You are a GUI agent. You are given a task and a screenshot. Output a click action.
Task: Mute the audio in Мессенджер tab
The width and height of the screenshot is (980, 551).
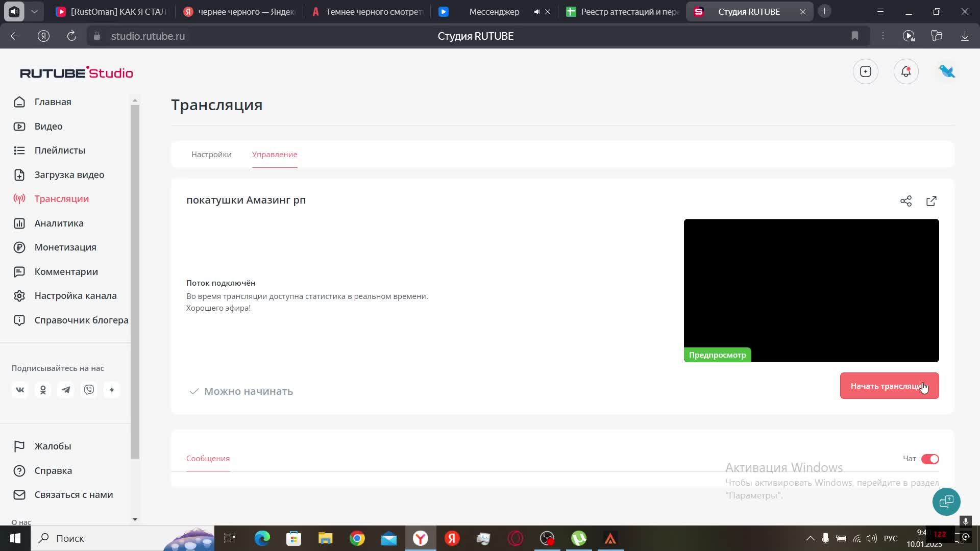536,12
